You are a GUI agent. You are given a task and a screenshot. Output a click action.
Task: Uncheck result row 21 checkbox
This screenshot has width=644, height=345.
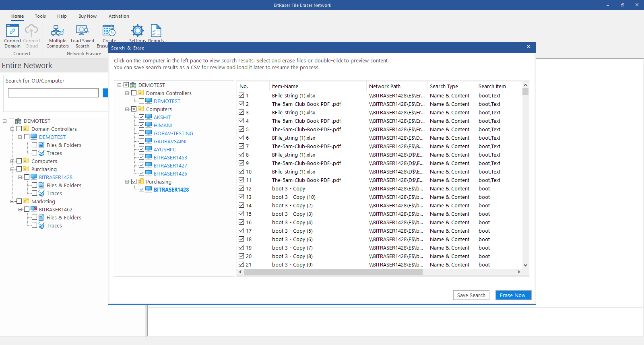point(242,264)
